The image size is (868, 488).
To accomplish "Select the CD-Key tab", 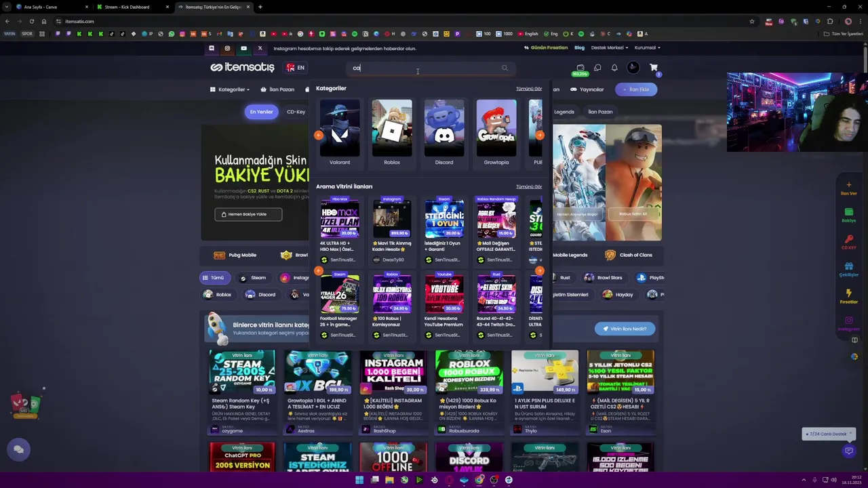I will (296, 112).
